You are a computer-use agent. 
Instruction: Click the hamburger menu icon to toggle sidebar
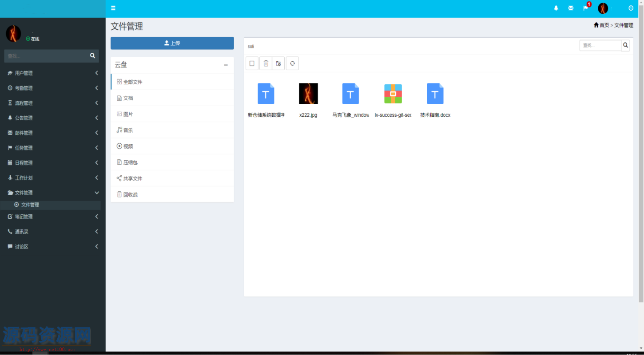click(x=113, y=8)
